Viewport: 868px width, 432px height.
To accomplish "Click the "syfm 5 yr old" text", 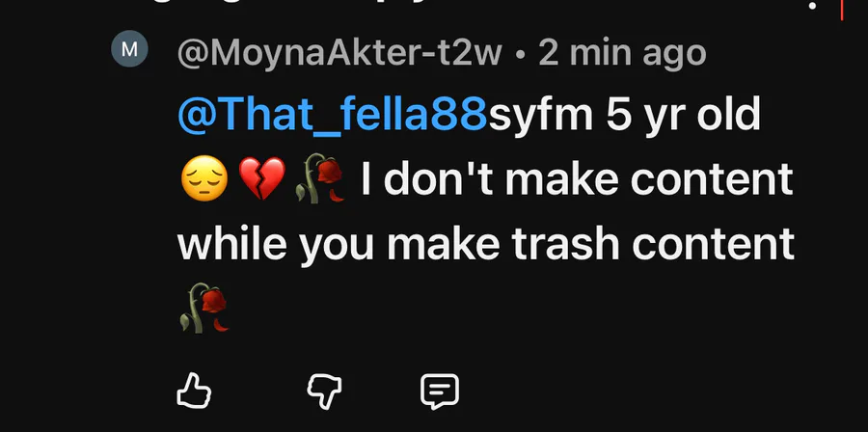I will (x=625, y=117).
